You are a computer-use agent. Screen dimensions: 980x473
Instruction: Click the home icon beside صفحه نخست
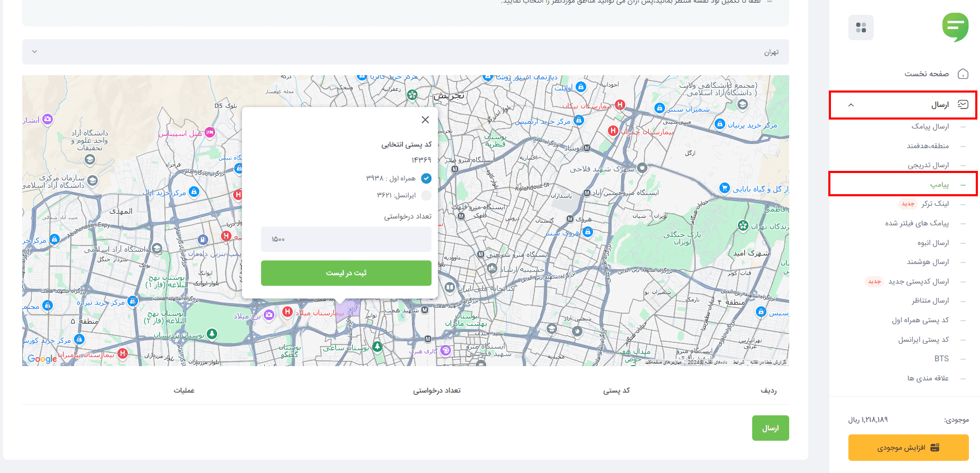click(x=963, y=74)
